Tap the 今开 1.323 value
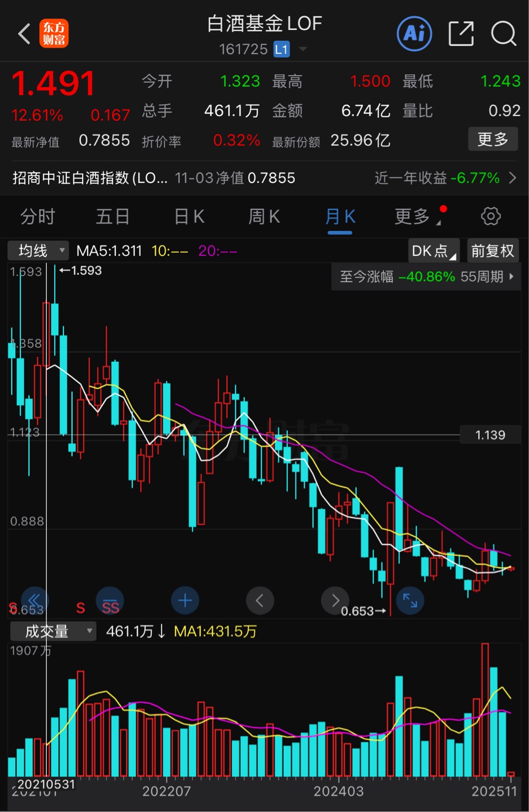Image resolution: width=529 pixels, height=812 pixels. (240, 81)
